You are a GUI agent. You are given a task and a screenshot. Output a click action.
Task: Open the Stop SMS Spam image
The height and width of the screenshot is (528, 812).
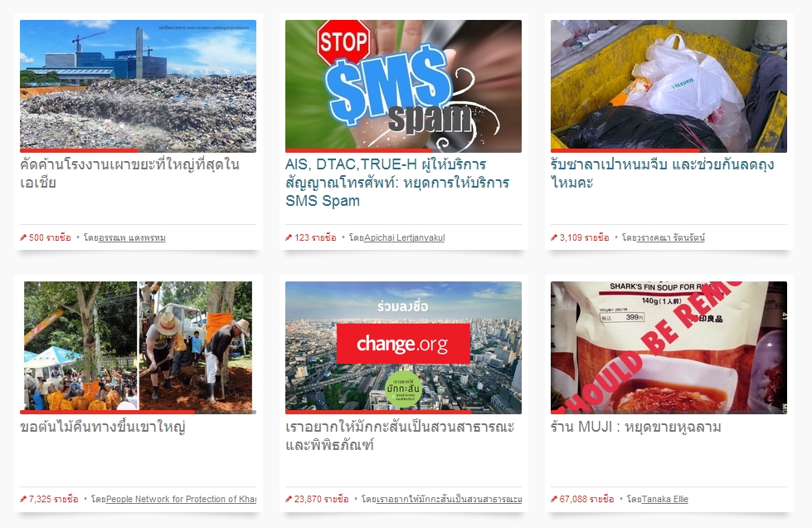[x=403, y=85]
